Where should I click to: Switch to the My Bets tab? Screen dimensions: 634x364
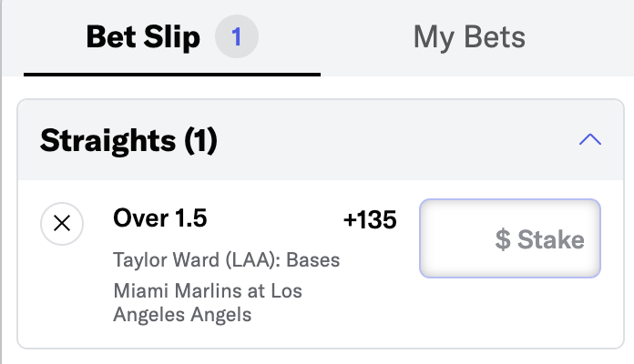click(469, 37)
